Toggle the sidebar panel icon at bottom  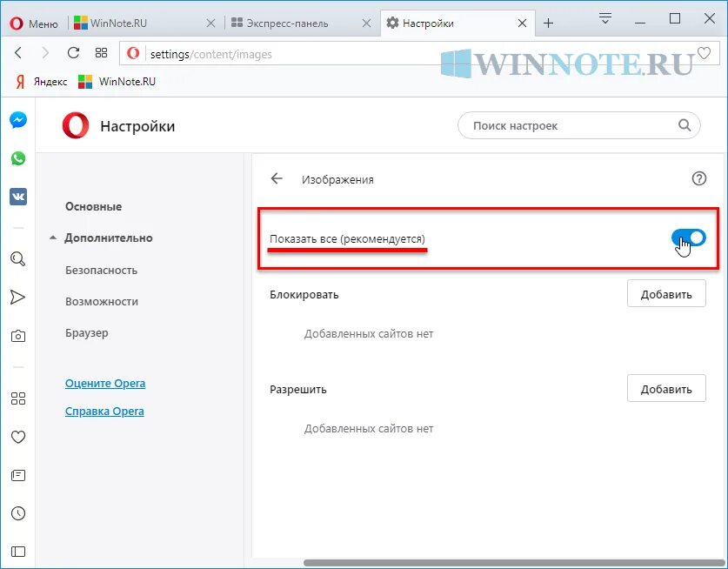(x=18, y=552)
